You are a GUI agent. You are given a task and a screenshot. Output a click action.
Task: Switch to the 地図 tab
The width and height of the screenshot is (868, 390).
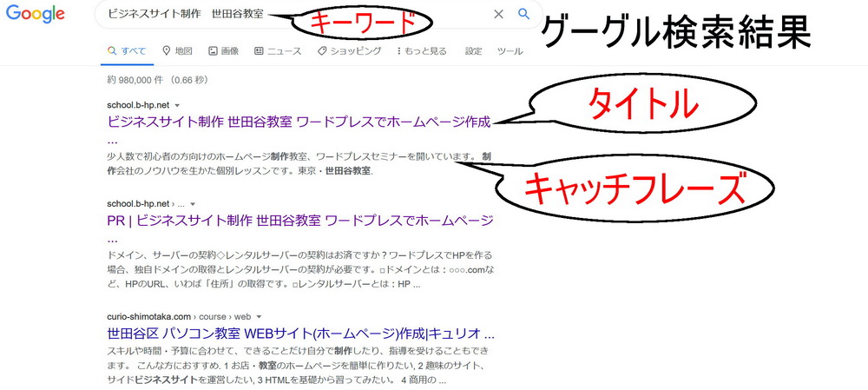point(178,51)
